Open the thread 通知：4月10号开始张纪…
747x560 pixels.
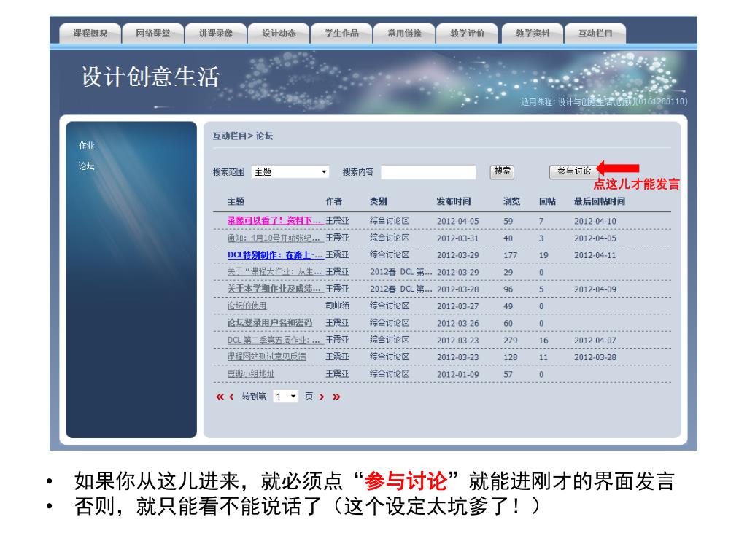[274, 238]
